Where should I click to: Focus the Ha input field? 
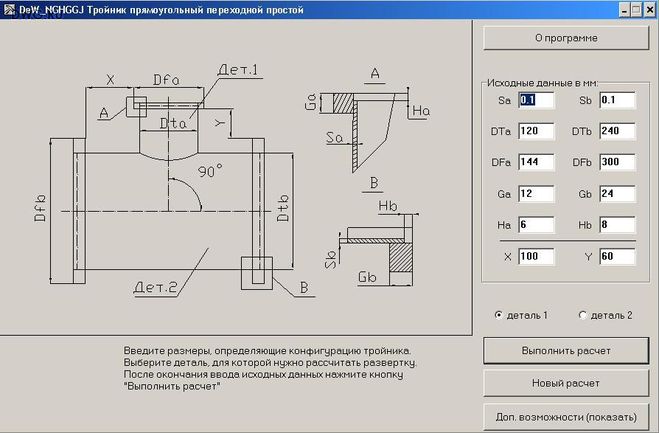(535, 225)
